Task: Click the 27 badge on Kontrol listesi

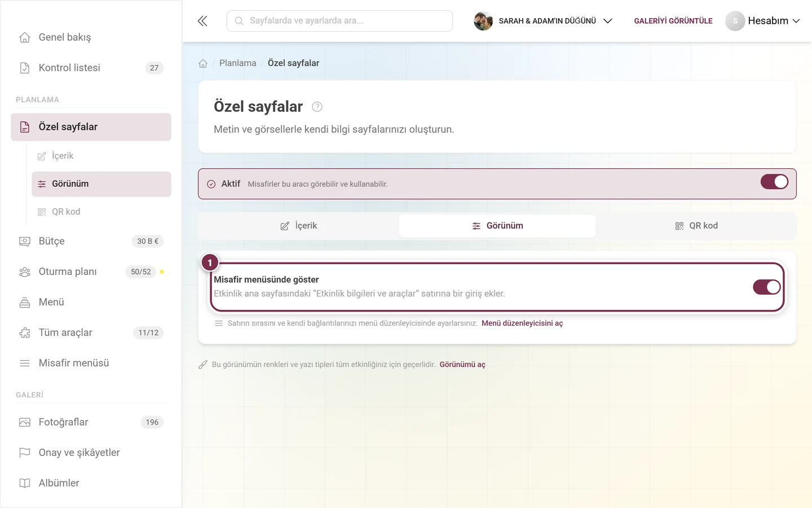Action: click(154, 68)
